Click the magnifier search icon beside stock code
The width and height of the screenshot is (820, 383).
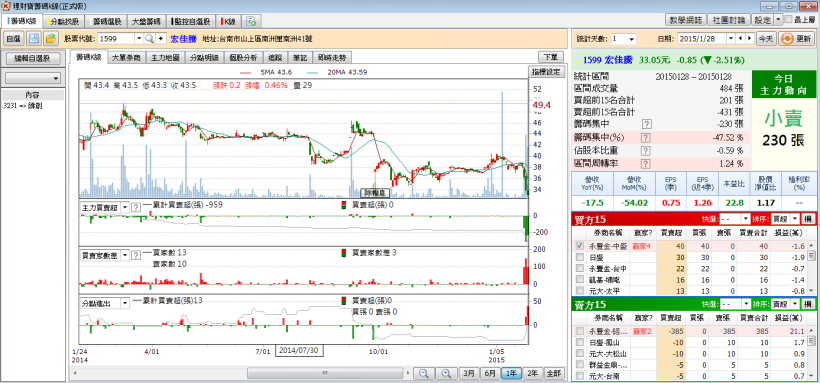click(149, 39)
